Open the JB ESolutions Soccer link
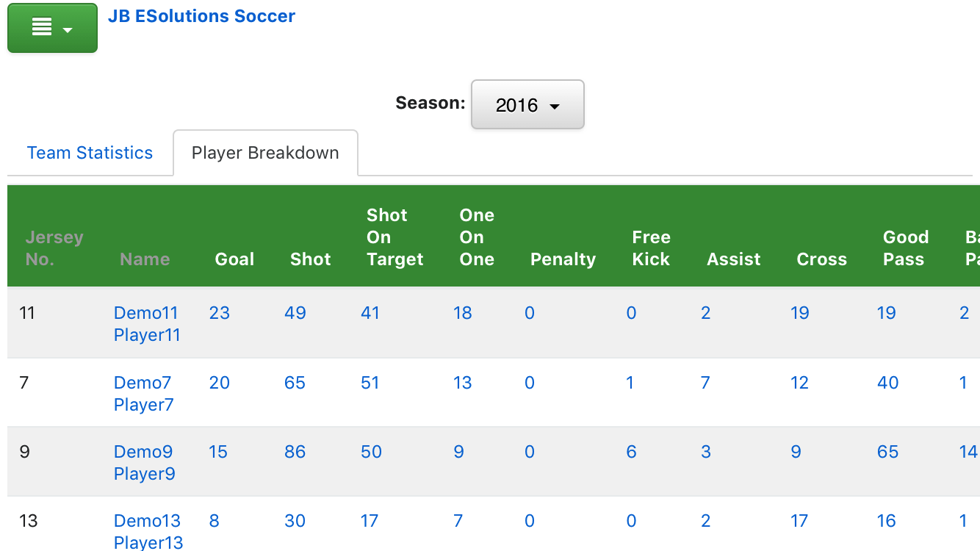980x551 pixels. 201,16
